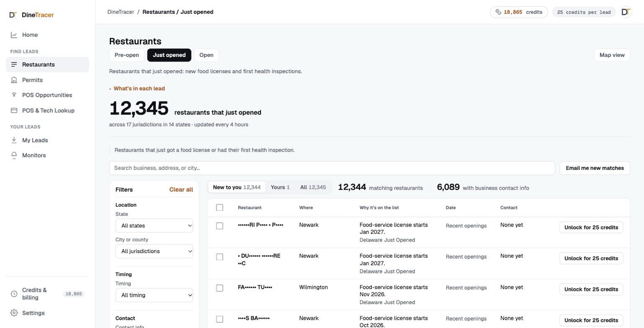644x328 pixels.
Task: Click DineTracer in the breadcrumb
Action: 121,12
